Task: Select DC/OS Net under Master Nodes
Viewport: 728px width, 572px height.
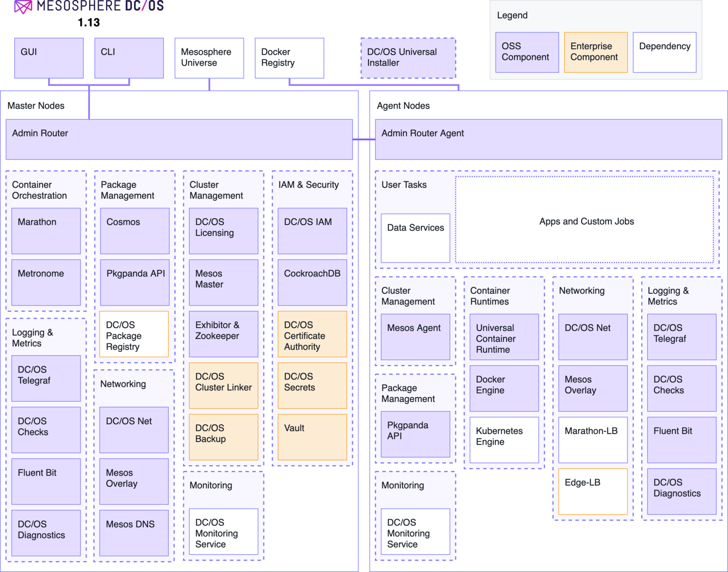Action: coord(134,430)
